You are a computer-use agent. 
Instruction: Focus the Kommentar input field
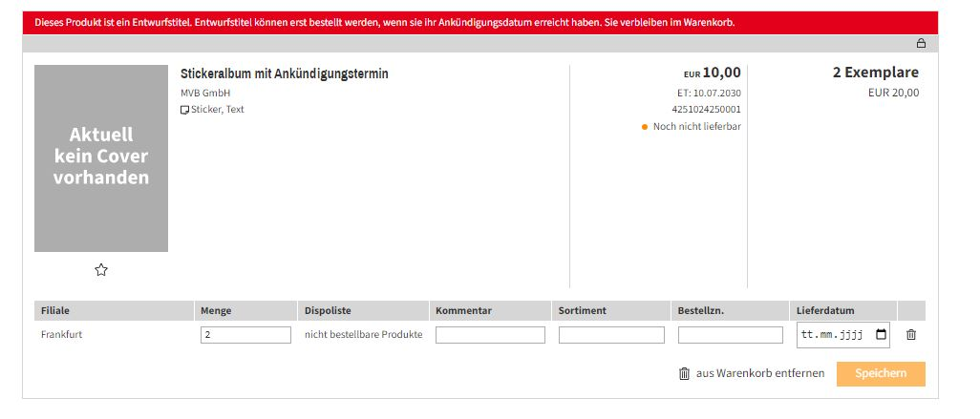490,335
